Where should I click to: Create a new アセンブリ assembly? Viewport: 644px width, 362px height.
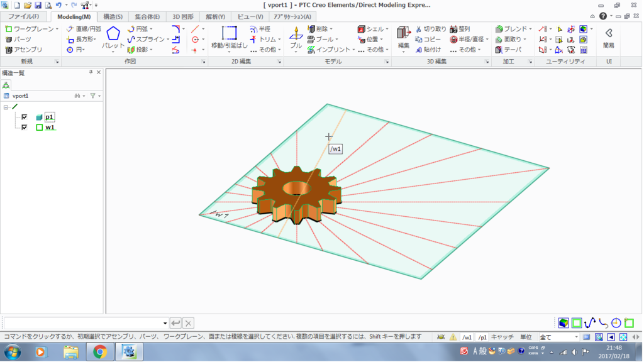pyautogui.click(x=24, y=50)
